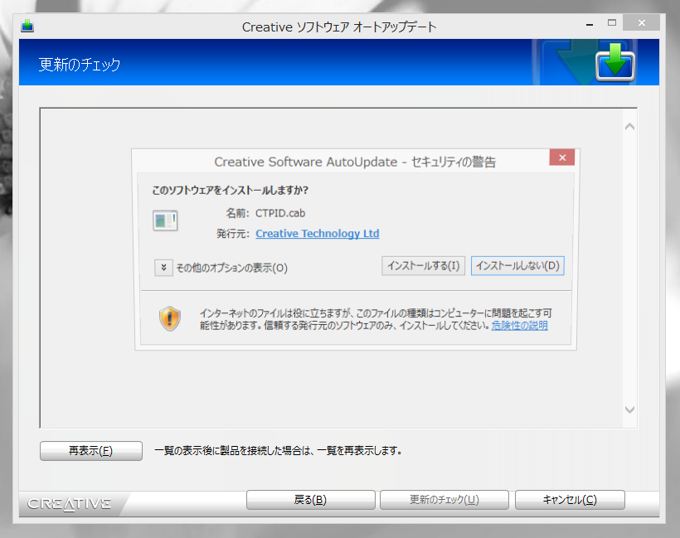Click the CREATIVE logo at bottom left

pyautogui.click(x=69, y=504)
